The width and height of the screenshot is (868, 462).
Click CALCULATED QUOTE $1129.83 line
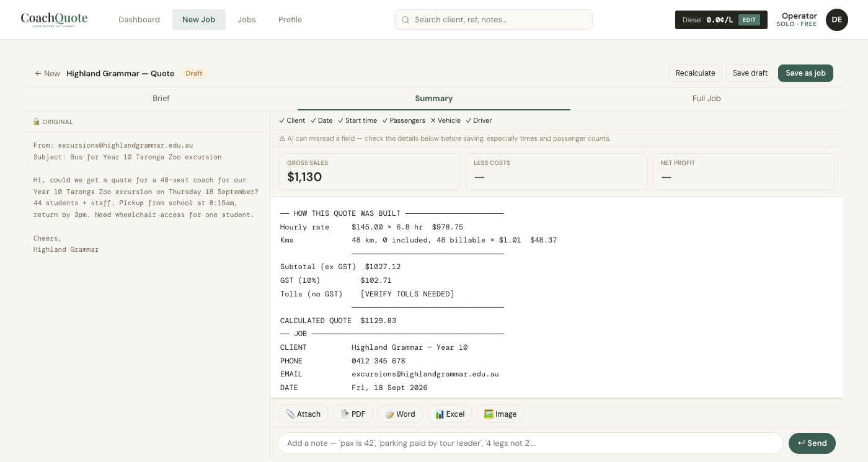[338, 321]
